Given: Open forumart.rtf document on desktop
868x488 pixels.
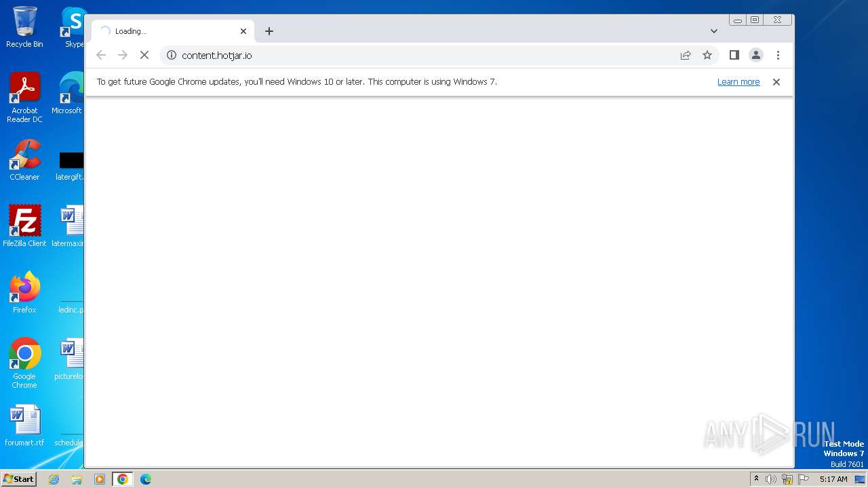Looking at the screenshot, I should point(24,426).
